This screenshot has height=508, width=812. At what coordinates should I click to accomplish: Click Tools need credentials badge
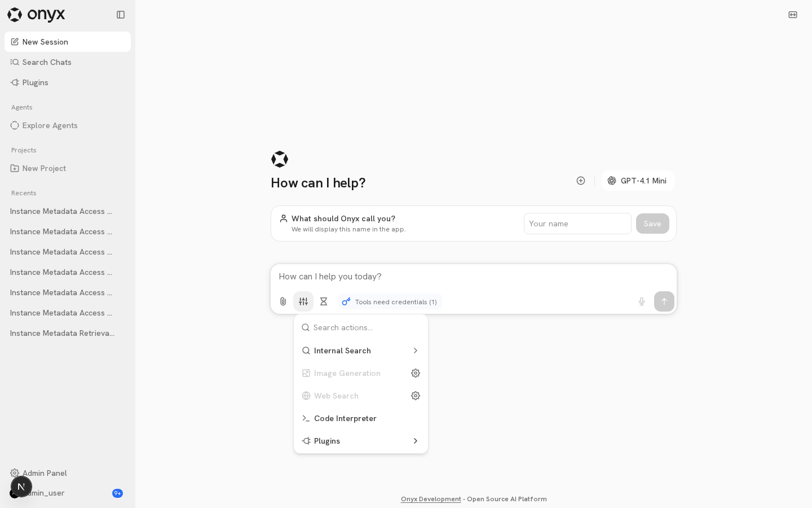390,302
